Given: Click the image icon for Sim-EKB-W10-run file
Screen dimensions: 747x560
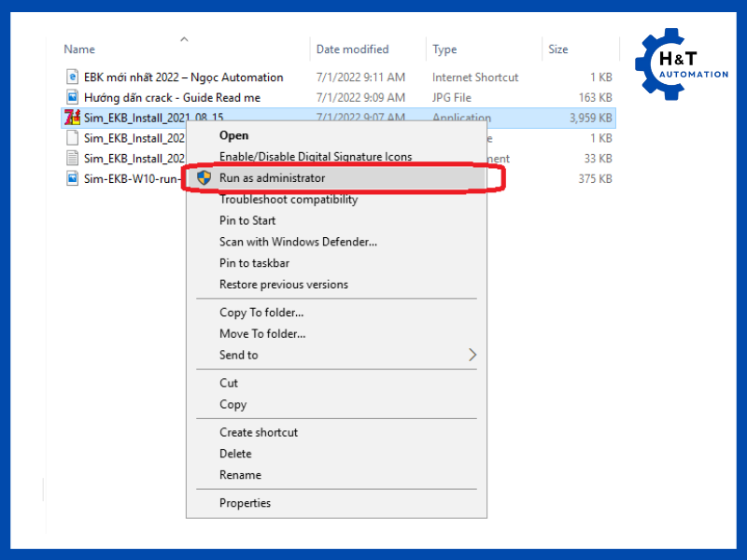Looking at the screenshot, I should click(73, 178).
